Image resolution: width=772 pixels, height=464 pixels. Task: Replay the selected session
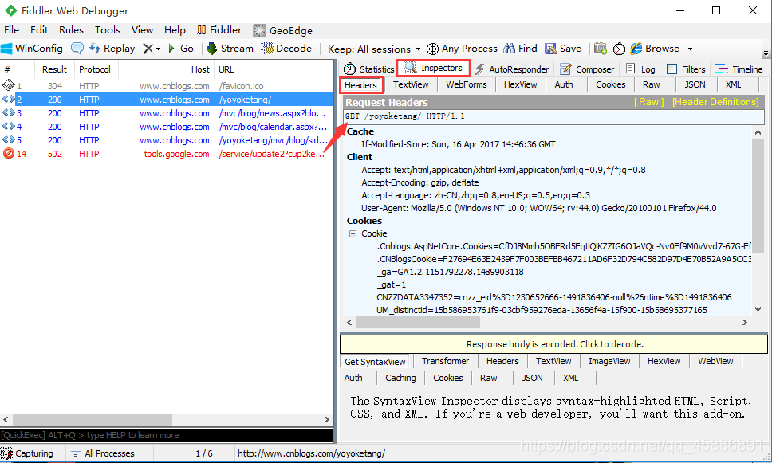(112, 48)
